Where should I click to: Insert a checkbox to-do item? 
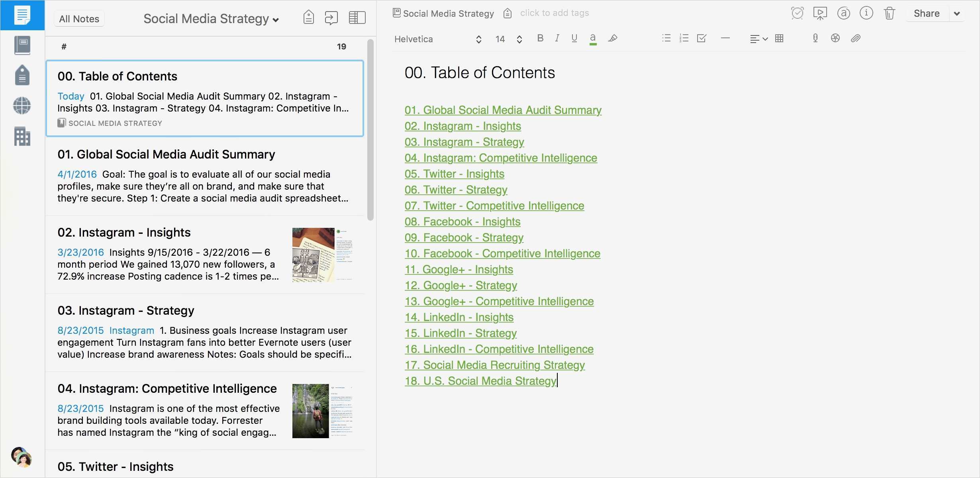702,38
